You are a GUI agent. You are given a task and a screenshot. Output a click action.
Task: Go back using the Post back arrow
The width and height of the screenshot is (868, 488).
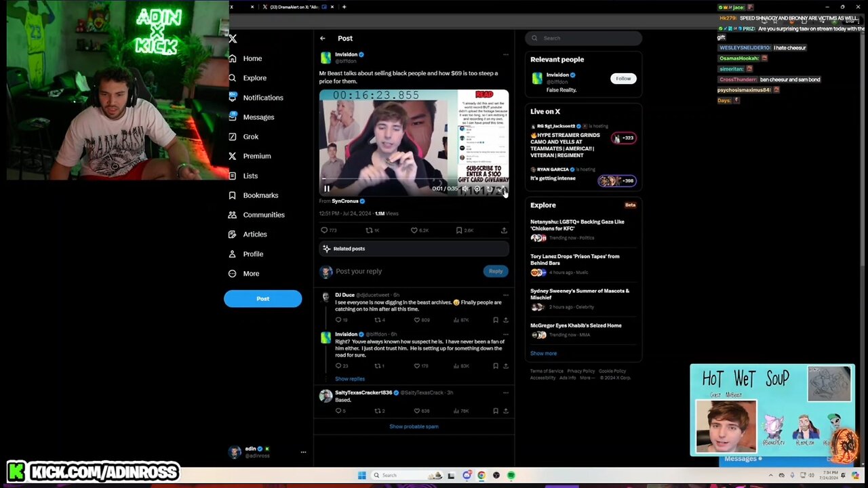click(x=323, y=39)
